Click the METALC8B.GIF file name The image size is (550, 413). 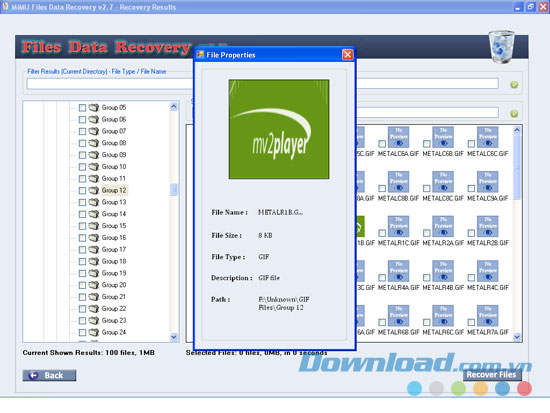click(x=398, y=198)
